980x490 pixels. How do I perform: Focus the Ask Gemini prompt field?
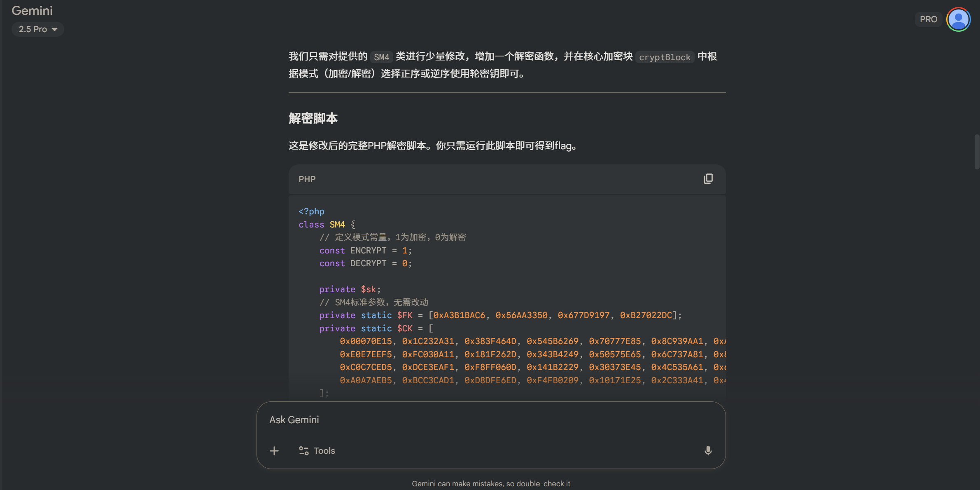tap(474, 420)
